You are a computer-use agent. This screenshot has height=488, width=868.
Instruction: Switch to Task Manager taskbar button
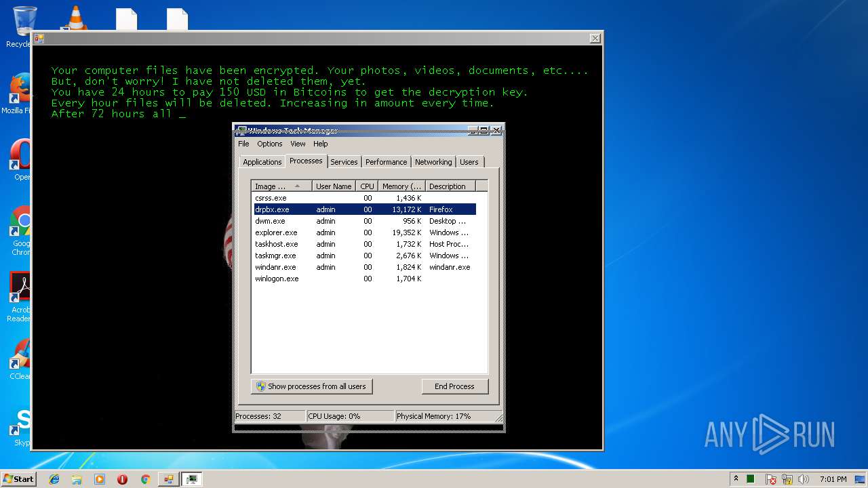(192, 479)
